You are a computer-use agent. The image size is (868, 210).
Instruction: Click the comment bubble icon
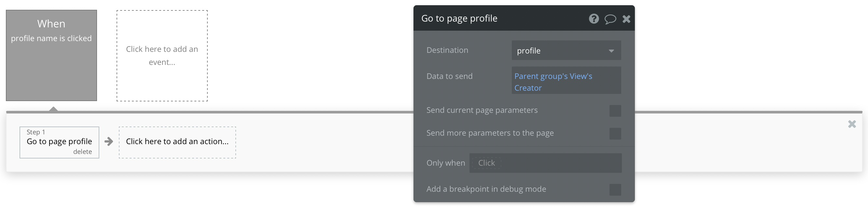(x=610, y=19)
